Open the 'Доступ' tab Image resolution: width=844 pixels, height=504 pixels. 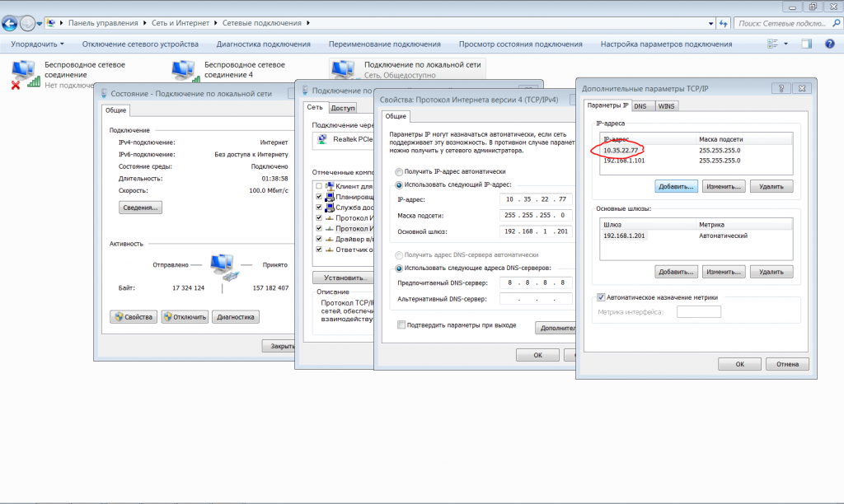pos(343,108)
